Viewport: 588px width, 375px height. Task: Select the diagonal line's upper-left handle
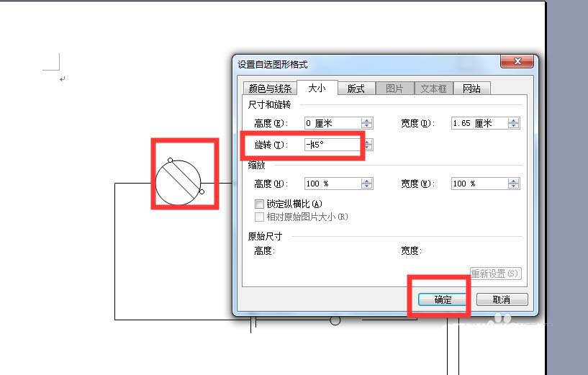point(171,160)
